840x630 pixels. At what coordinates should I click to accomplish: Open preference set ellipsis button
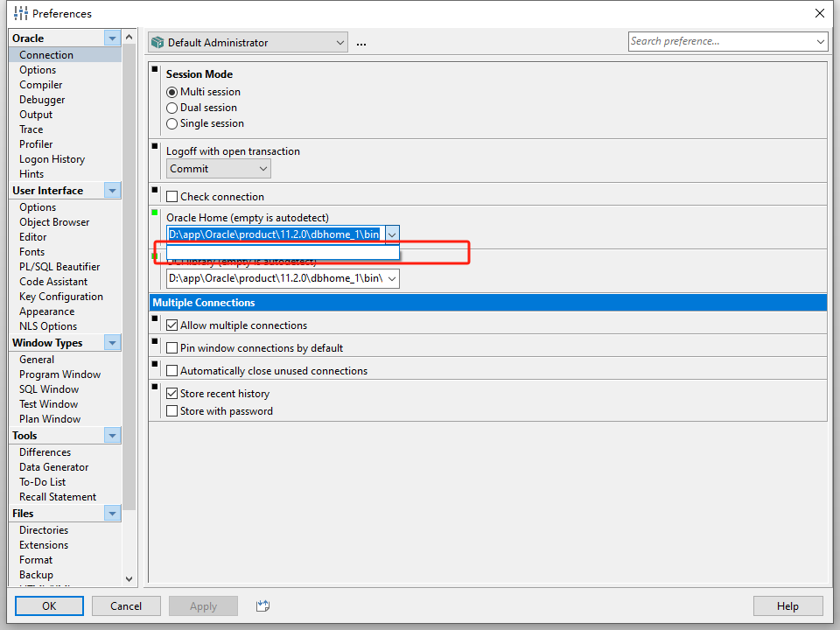point(361,43)
